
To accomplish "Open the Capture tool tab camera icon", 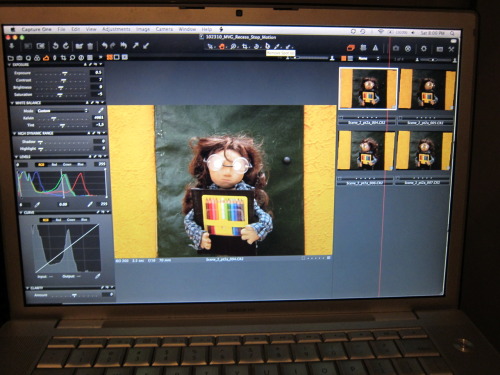I will (x=20, y=58).
